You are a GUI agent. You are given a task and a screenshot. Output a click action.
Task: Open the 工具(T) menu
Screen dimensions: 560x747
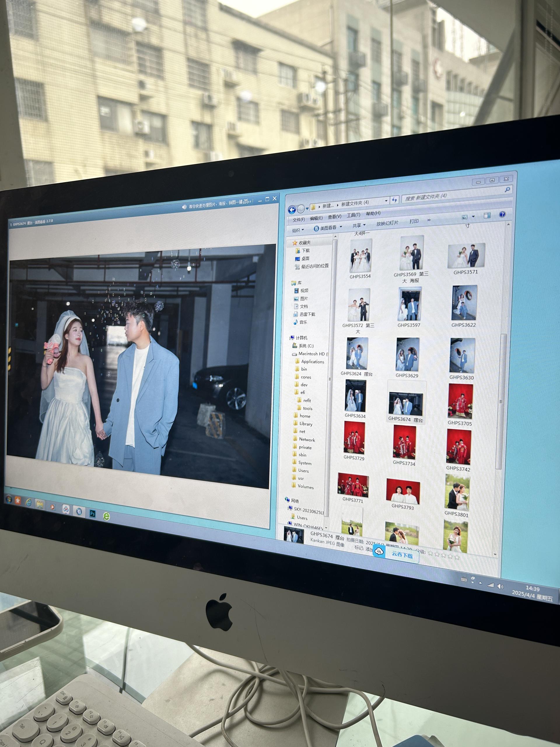pyautogui.click(x=353, y=215)
